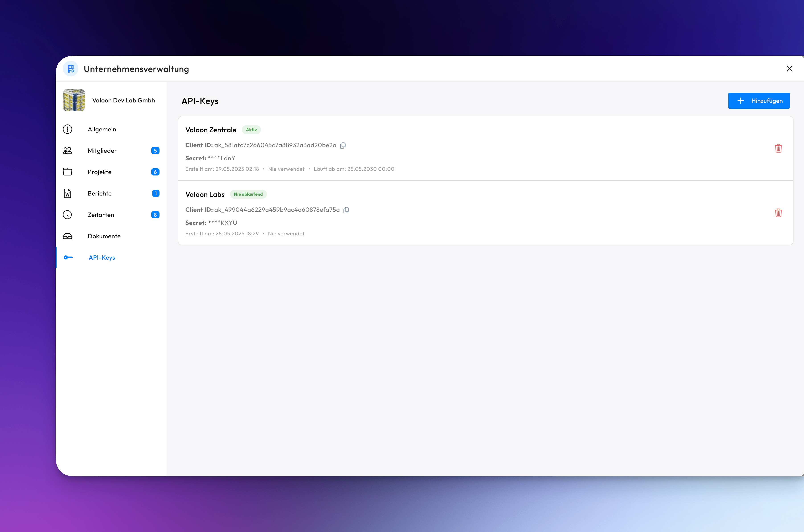Click the Nie ablaufend badge

pos(248,194)
